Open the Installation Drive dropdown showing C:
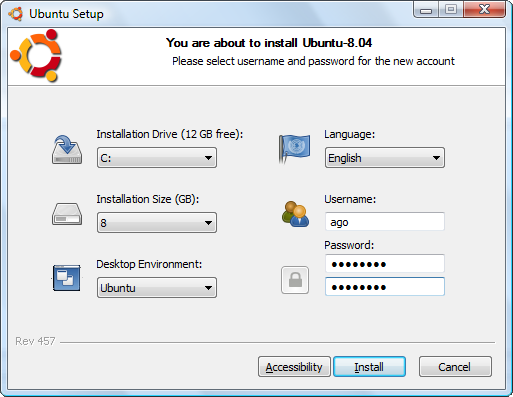The image size is (513, 397). point(157,158)
